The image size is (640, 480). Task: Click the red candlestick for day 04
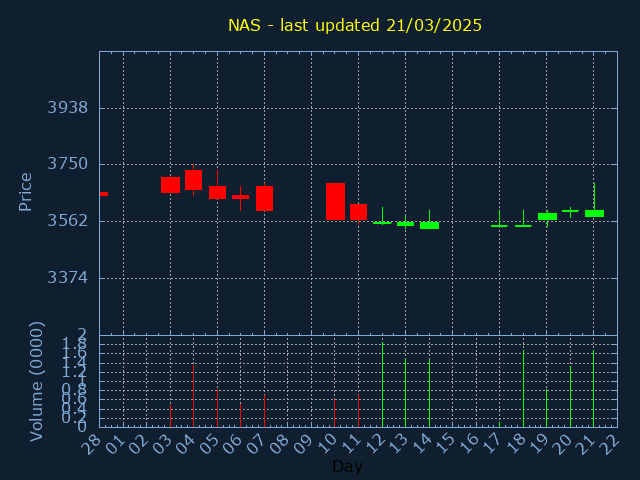click(x=193, y=180)
